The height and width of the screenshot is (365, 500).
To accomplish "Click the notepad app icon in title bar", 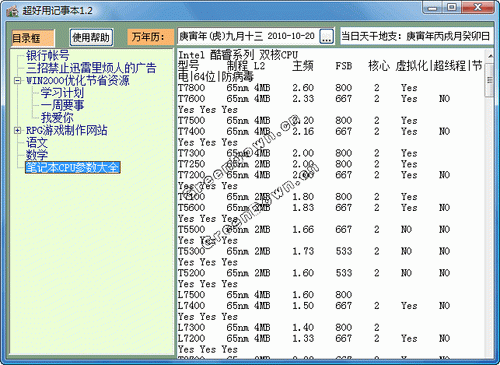I will (x=12, y=11).
